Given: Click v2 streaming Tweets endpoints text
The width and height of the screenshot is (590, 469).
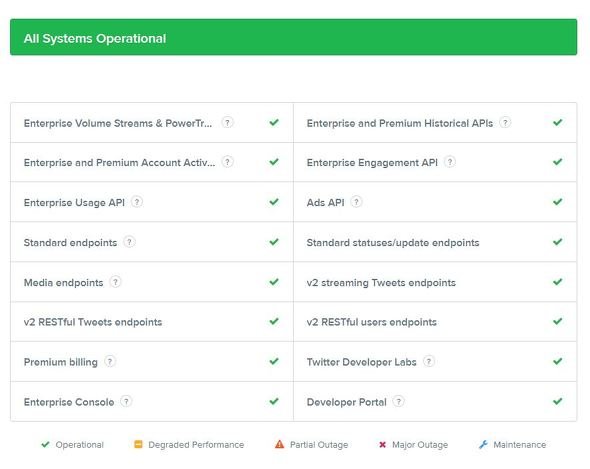Looking at the screenshot, I should [381, 283].
